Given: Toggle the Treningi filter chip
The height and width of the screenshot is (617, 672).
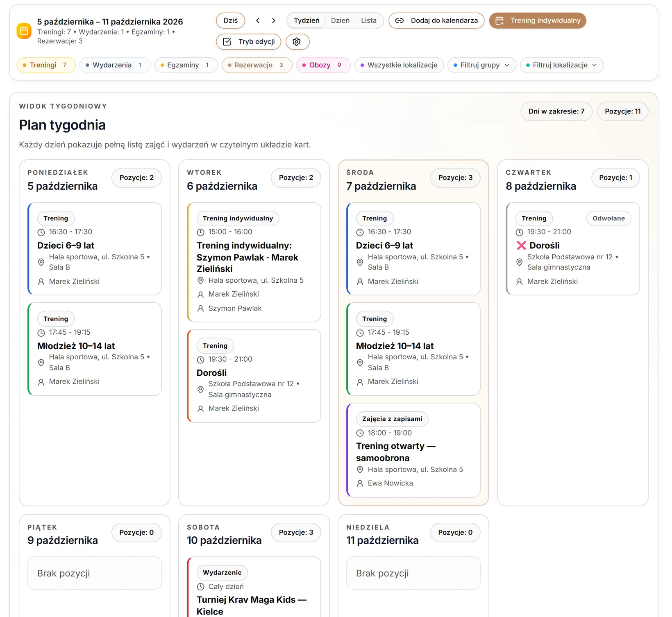Looking at the screenshot, I should 46,65.
